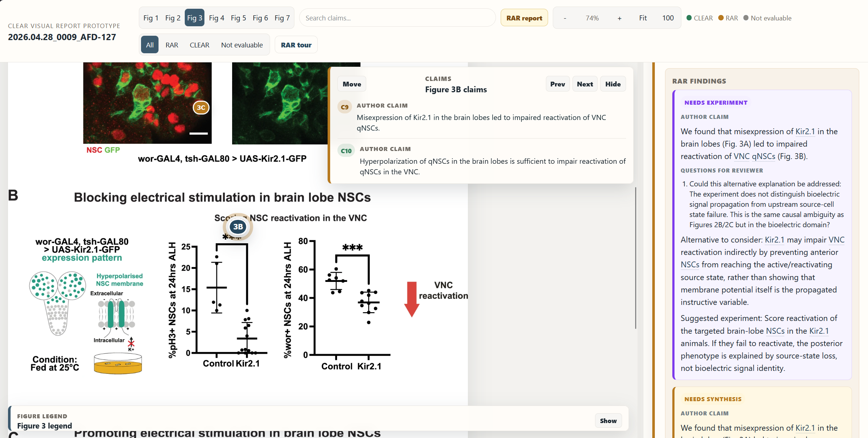Select the C10 claim badge

(346, 151)
